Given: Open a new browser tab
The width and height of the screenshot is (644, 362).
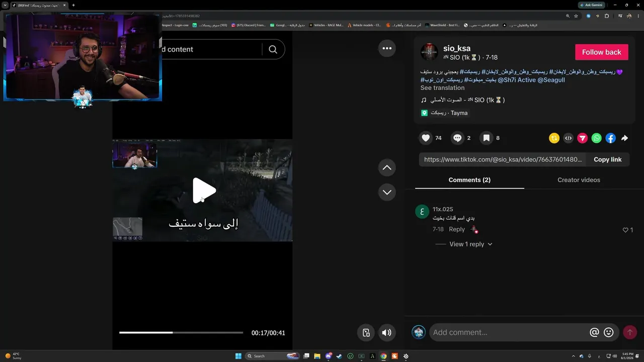Looking at the screenshot, I should pyautogui.click(x=73, y=5).
